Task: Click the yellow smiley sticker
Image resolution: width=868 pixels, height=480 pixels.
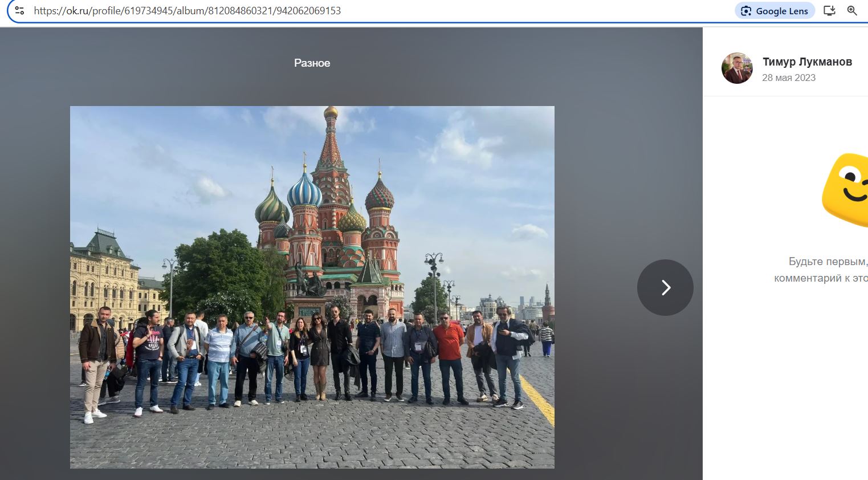Action: [845, 191]
